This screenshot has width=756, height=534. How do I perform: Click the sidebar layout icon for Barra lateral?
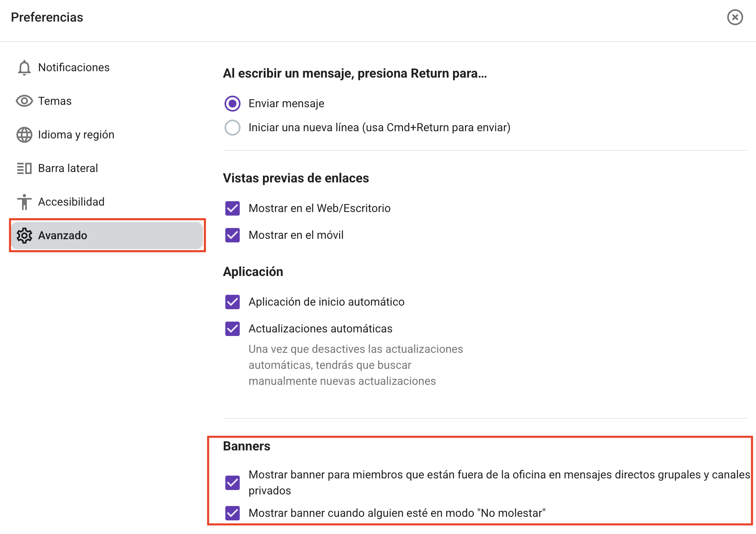24,168
